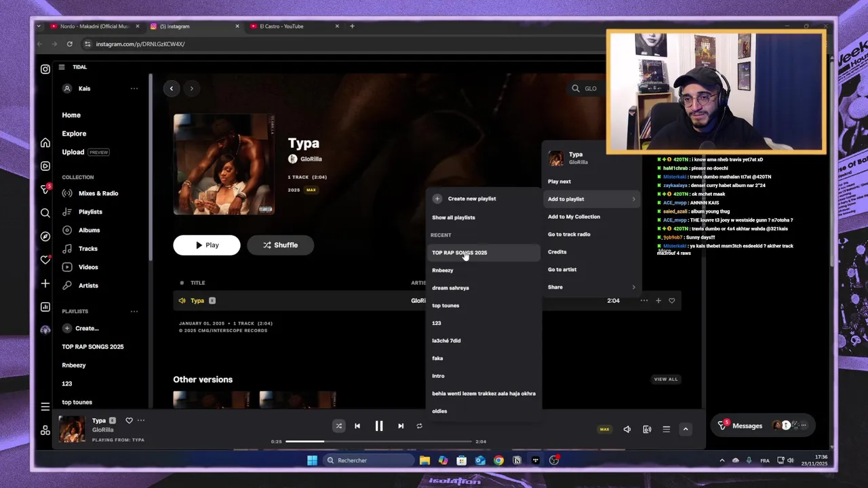This screenshot has width=868, height=488.
Task: Click the Instagram logo in sidebar
Action: click(x=45, y=69)
